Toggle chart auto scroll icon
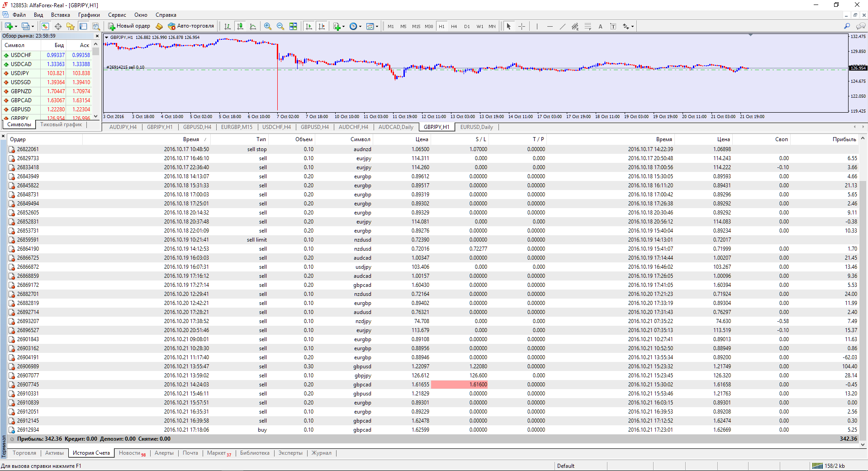The image size is (868, 471). 309,26
